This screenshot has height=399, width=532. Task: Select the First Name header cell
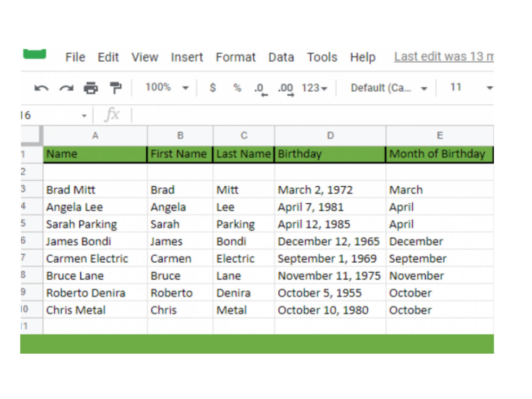click(180, 154)
